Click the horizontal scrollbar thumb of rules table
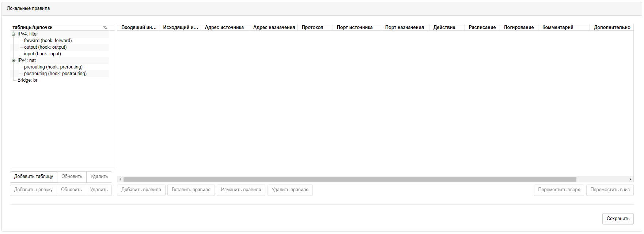 pos(349,179)
